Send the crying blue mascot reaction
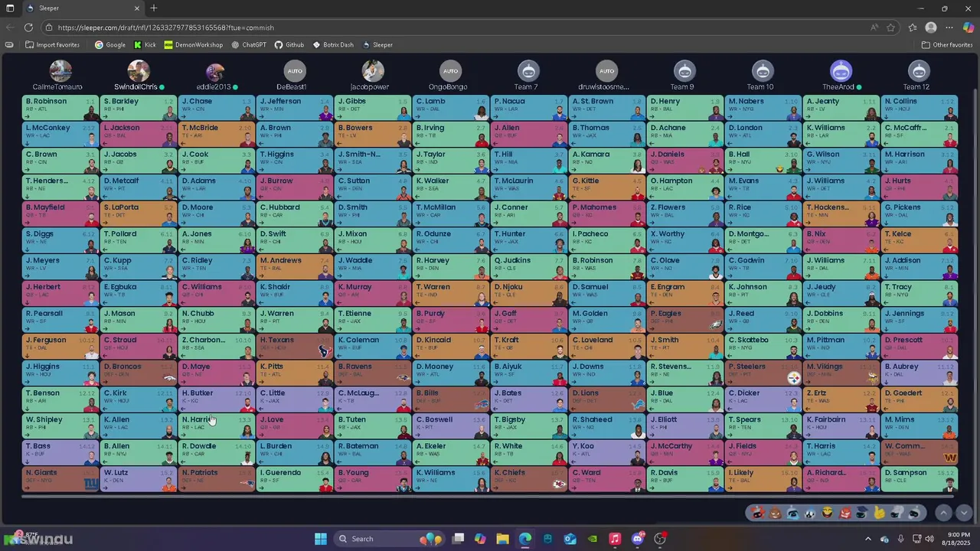 pos(792,513)
